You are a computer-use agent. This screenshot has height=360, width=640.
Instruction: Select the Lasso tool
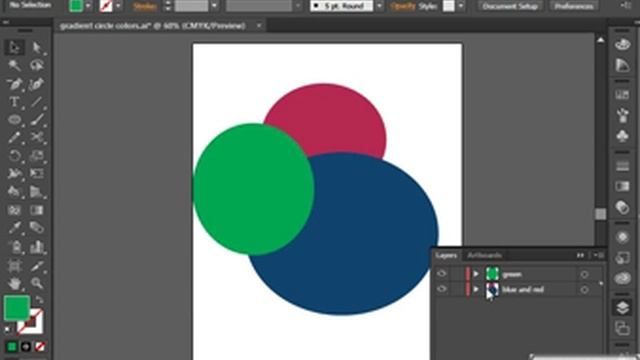pos(37,65)
